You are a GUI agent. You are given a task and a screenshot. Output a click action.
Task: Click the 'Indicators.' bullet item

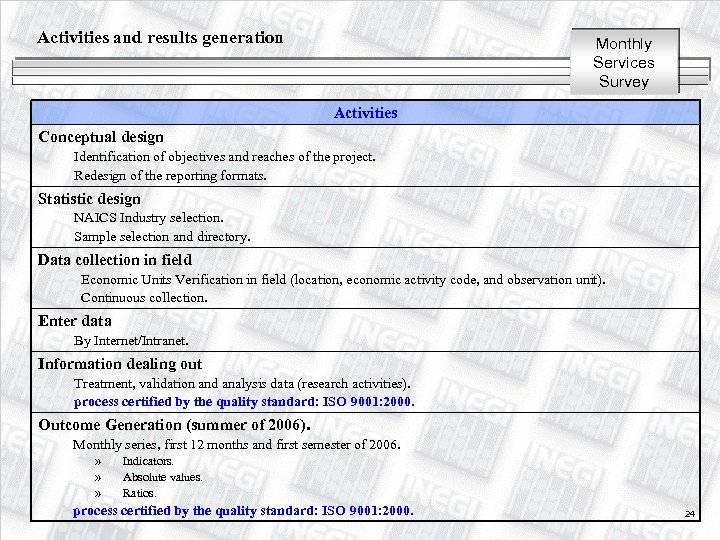[x=148, y=461]
